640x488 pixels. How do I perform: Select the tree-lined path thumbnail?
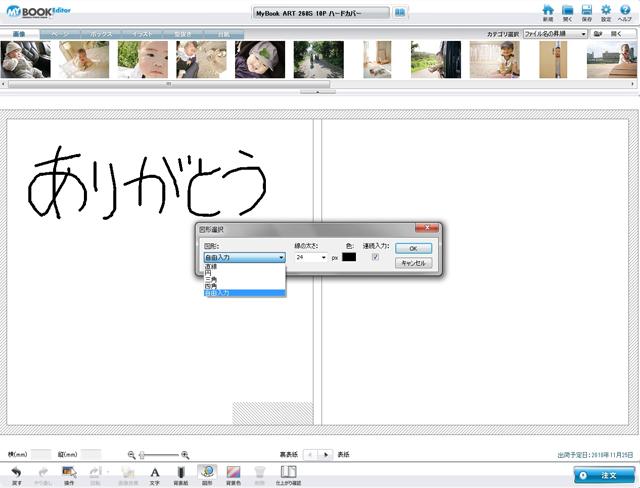point(319,60)
